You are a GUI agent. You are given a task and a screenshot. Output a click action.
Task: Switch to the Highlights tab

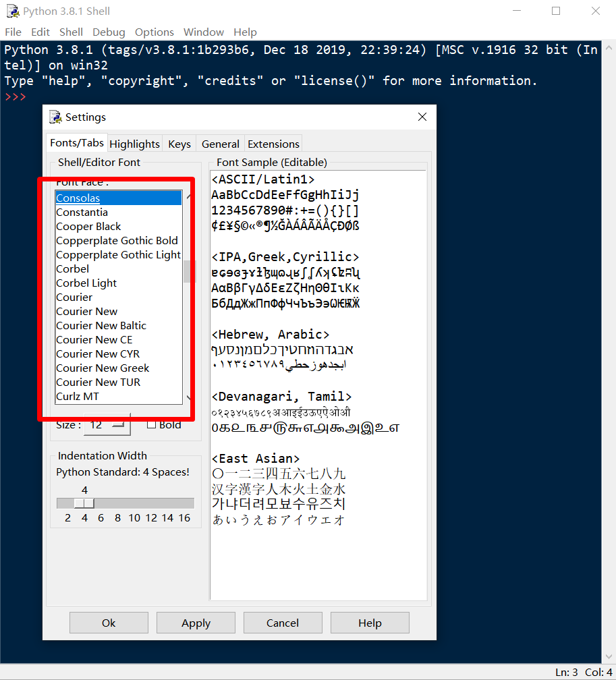click(134, 144)
